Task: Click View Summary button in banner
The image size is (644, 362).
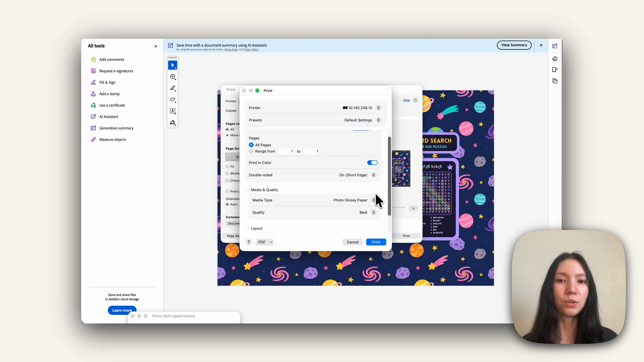Action: pyautogui.click(x=514, y=45)
